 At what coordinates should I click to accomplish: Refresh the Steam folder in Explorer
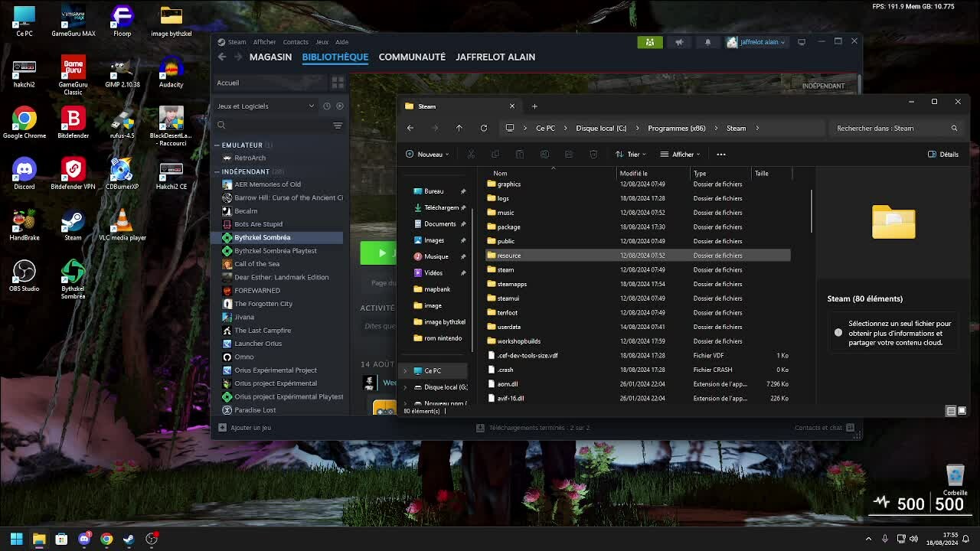point(483,128)
